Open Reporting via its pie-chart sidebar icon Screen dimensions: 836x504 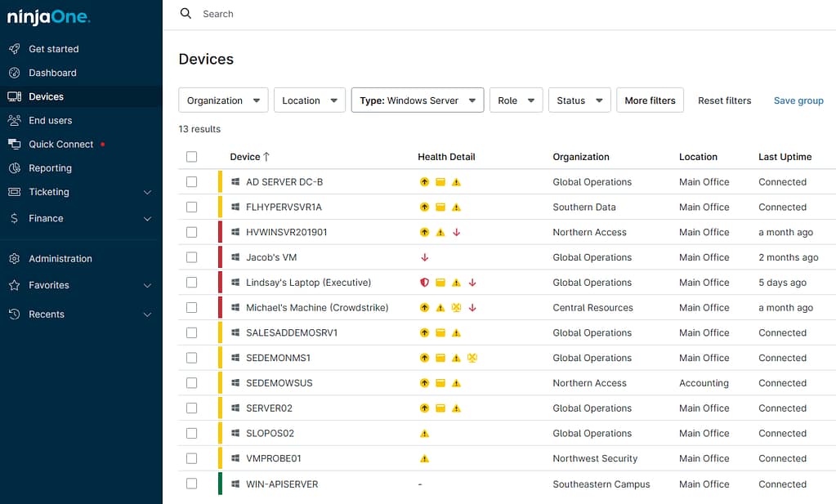pos(16,168)
